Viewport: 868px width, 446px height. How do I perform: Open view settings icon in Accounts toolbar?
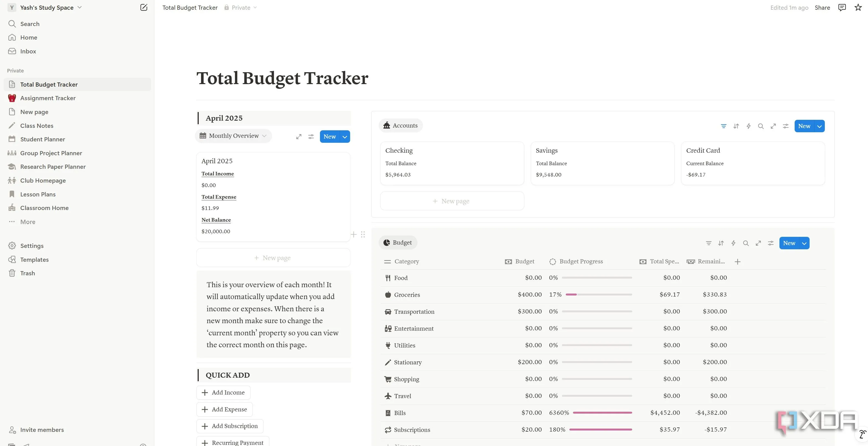(786, 126)
